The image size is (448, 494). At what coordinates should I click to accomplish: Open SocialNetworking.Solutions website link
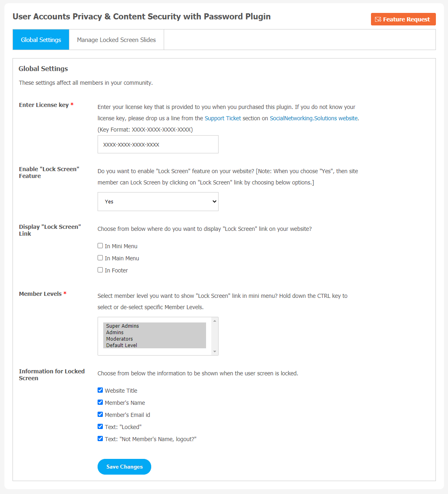(x=314, y=118)
